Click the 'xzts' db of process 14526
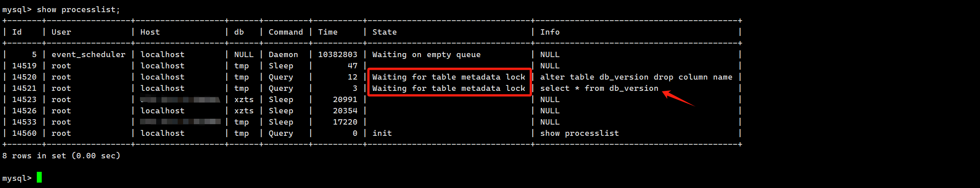 (x=244, y=111)
